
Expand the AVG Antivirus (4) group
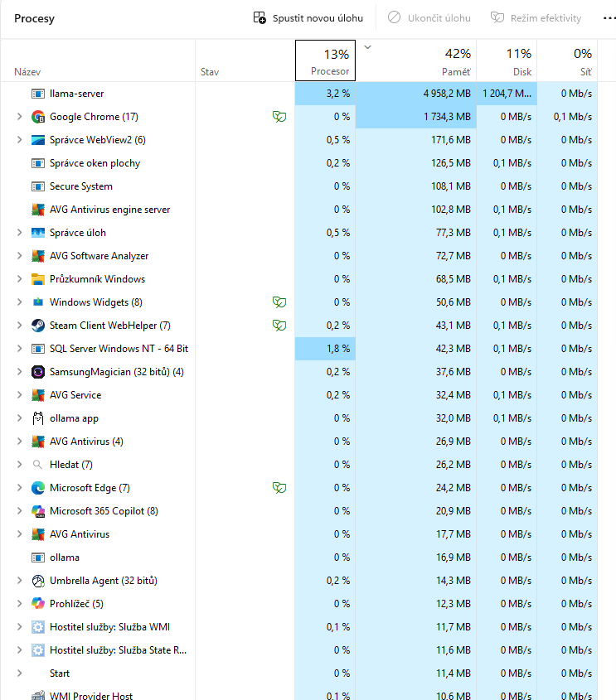coord(19,442)
